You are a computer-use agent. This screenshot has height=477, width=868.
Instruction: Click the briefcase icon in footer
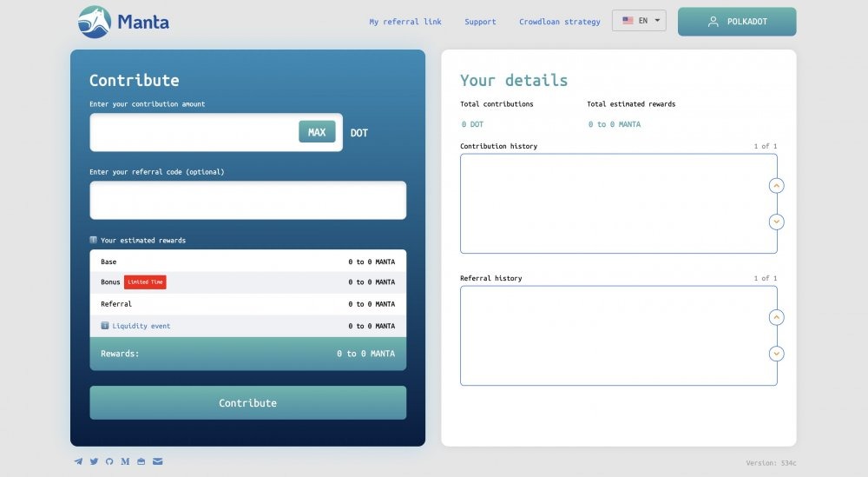pos(141,461)
